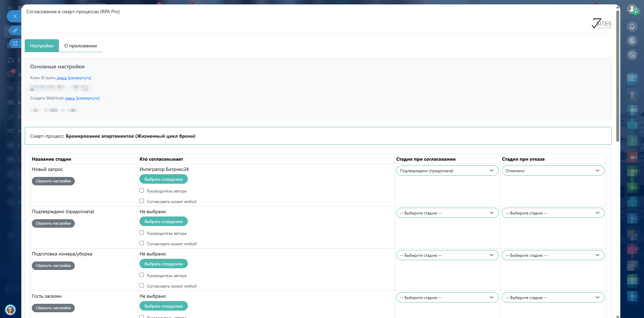Open rejection stage dropdown showing 'Отменено'

[553, 171]
